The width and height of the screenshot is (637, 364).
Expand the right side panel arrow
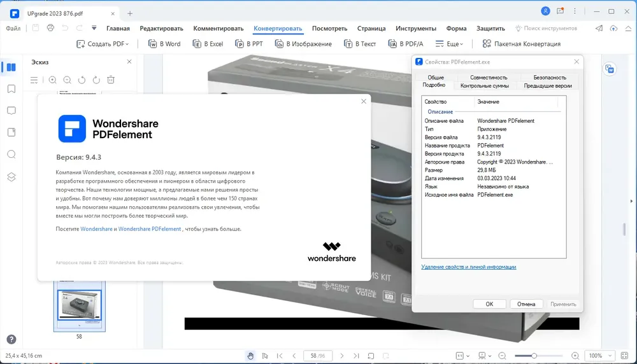pyautogui.click(x=631, y=201)
